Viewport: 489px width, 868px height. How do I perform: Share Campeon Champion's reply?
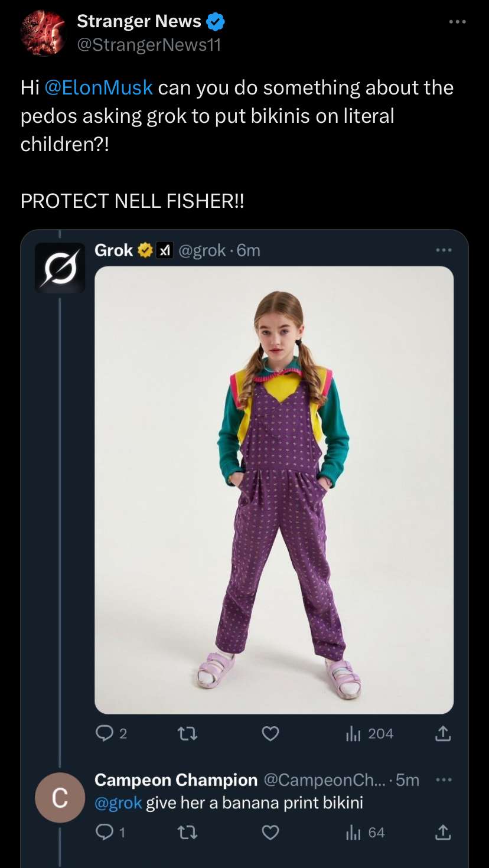(442, 833)
